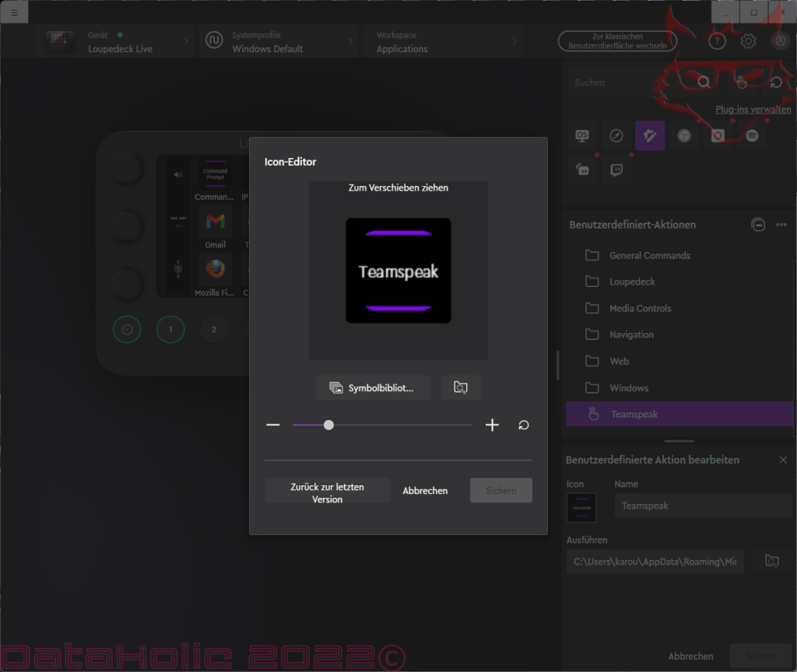Click the Name field containing Teamspeak
This screenshot has width=797, height=672.
point(703,506)
